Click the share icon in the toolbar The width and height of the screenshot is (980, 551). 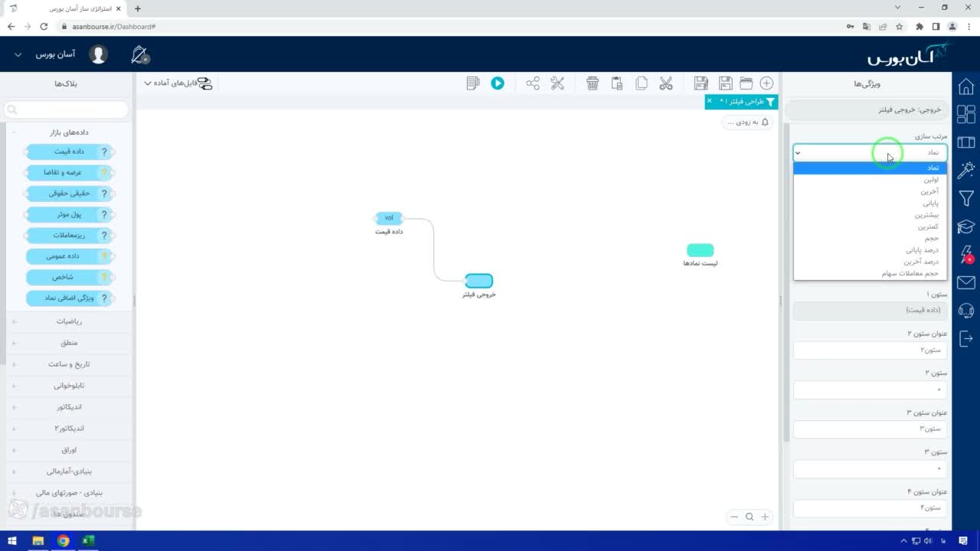pyautogui.click(x=533, y=83)
